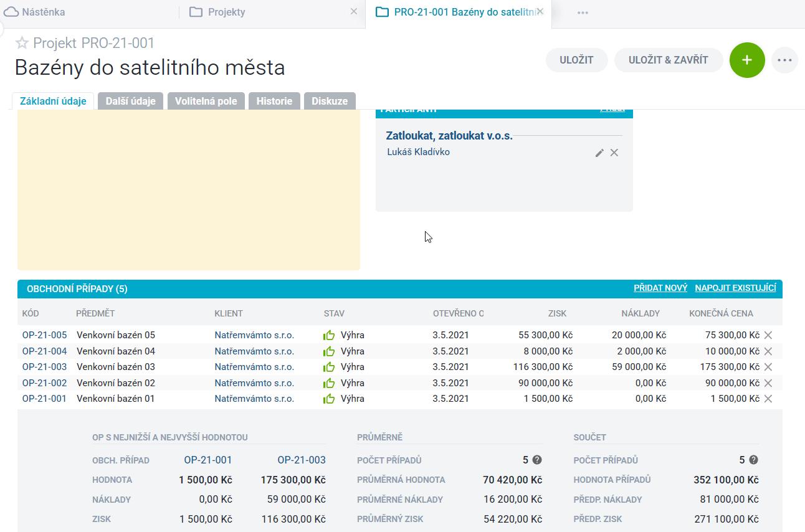Click the help icon next to average Počet případů
This screenshot has height=532, width=805.
(537, 460)
